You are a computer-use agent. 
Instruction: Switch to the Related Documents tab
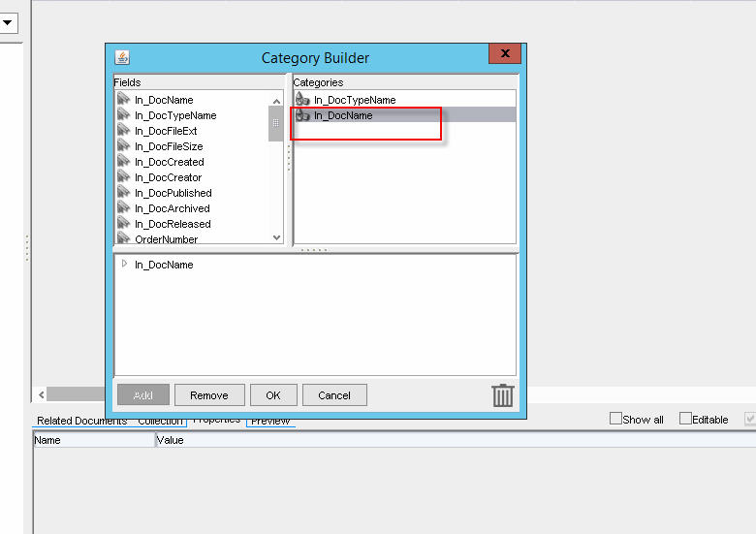pos(81,421)
